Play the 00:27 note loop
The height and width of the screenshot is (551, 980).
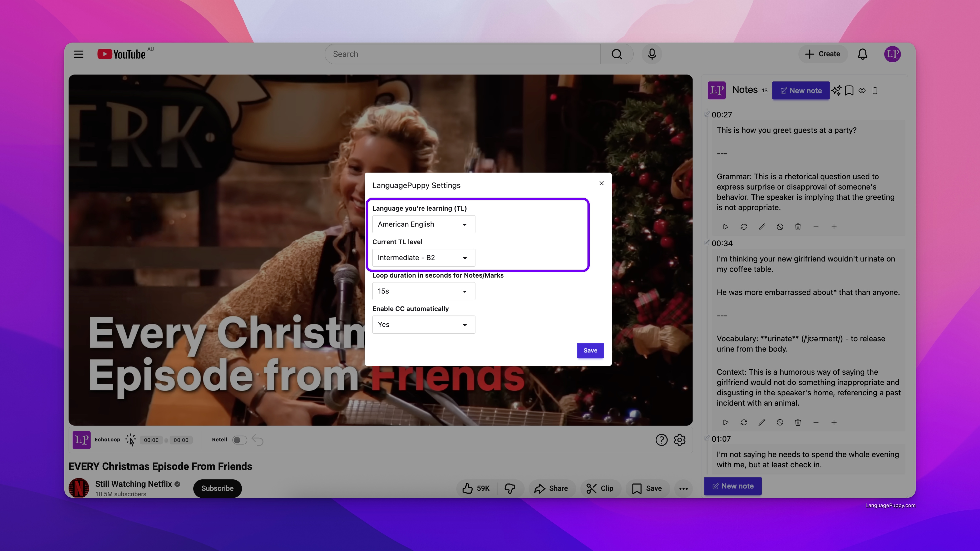tap(725, 227)
